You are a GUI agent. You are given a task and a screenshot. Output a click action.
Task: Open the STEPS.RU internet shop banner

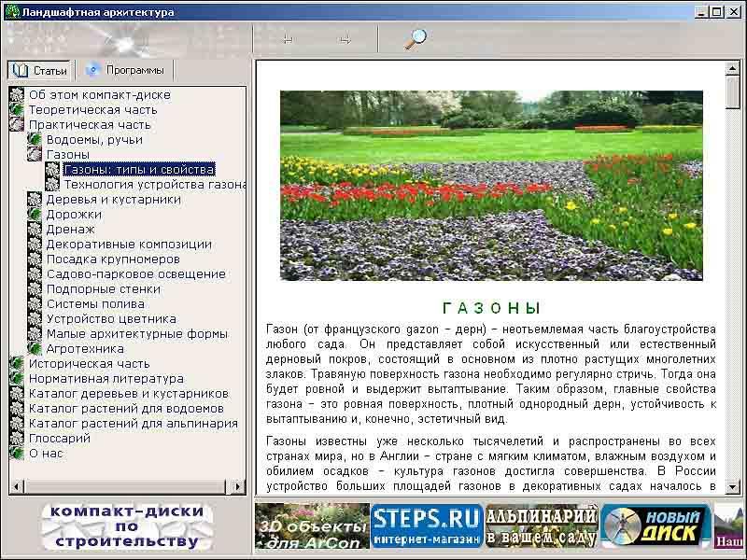click(x=426, y=525)
